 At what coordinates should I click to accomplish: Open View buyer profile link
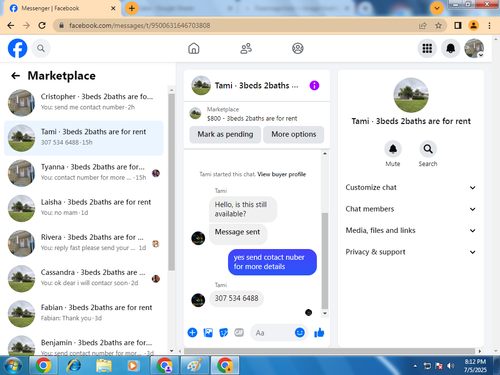click(282, 174)
